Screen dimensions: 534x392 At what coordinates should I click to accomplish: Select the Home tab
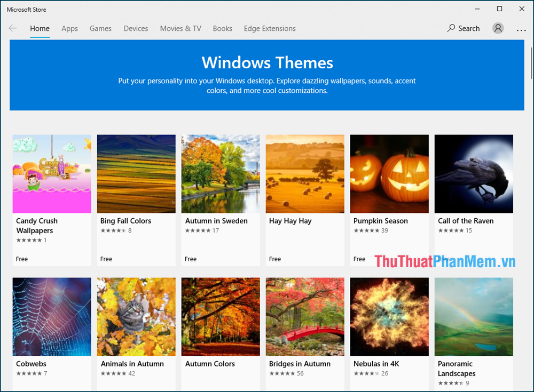pyautogui.click(x=40, y=28)
